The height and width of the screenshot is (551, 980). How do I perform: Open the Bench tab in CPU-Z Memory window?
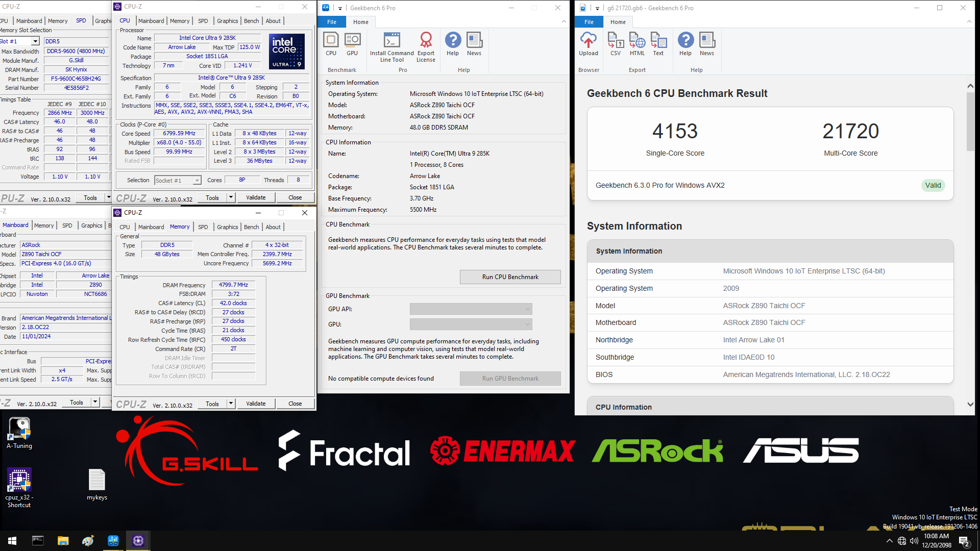tap(251, 227)
